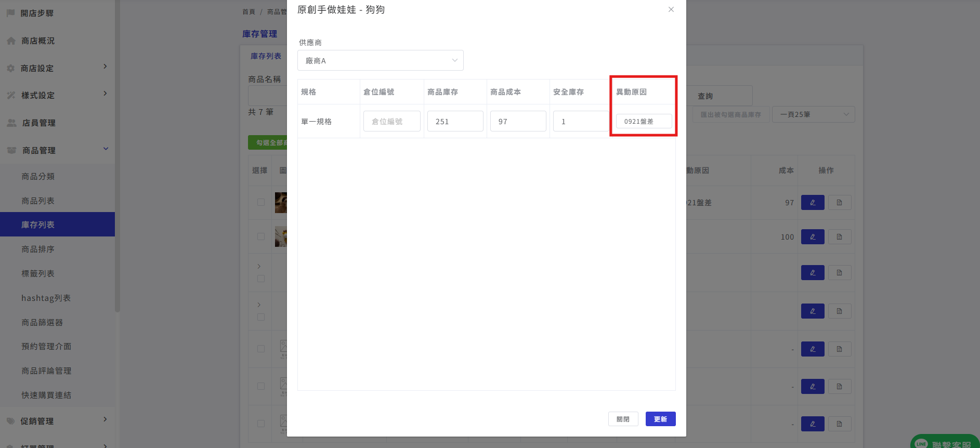Open 商品列表 in the sidebar
Viewport: 980px width, 448px height.
[38, 201]
